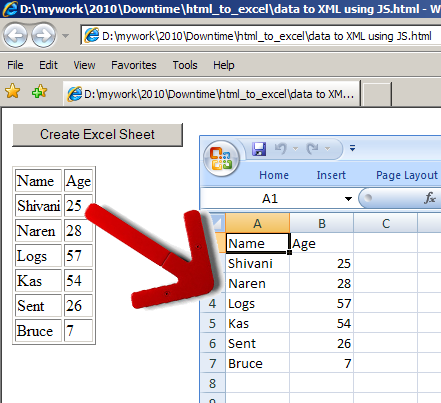Screen dimensions: 441x403
Task: Select column C header
Action: click(x=386, y=223)
